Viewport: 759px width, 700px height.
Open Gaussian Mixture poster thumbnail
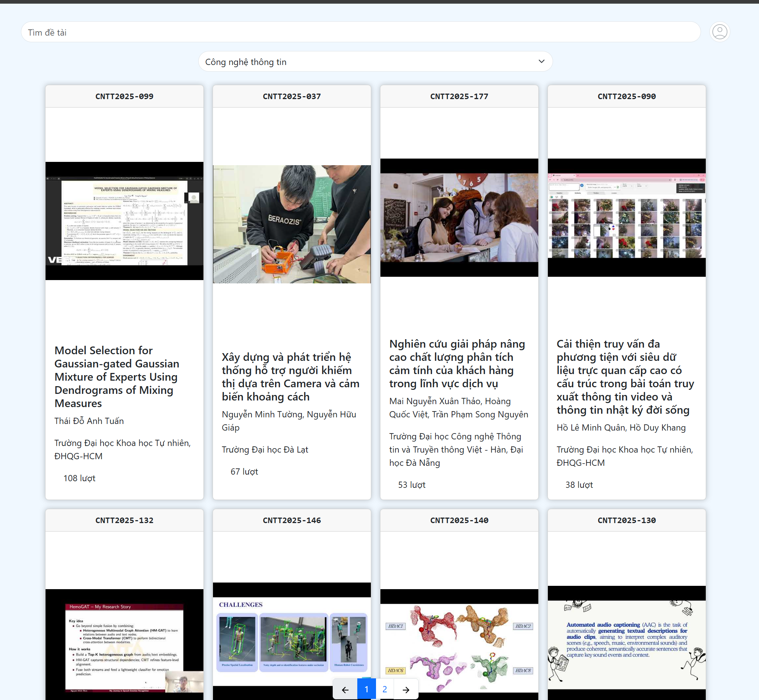124,221
